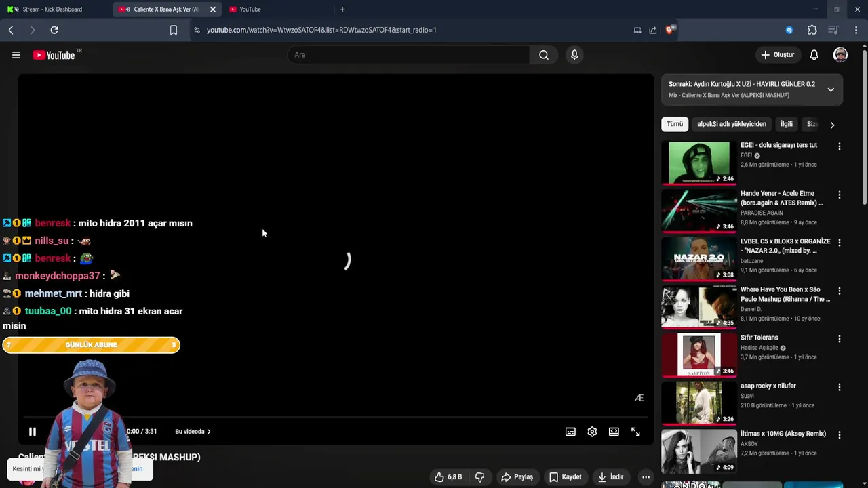Pause the video
868x488 pixels.
point(32,431)
